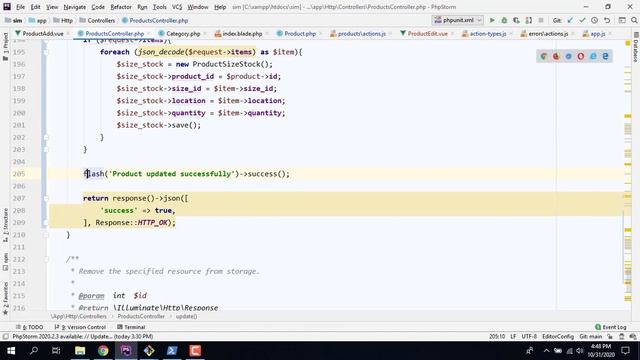Open the Project tool window sidebar button
The width and height of the screenshot is (640, 360).
pos(5,47)
